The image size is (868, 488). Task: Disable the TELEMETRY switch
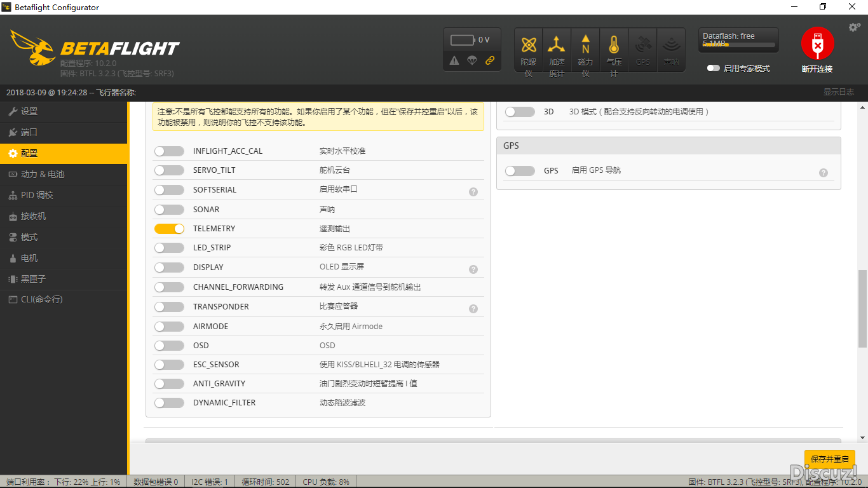[x=169, y=229]
